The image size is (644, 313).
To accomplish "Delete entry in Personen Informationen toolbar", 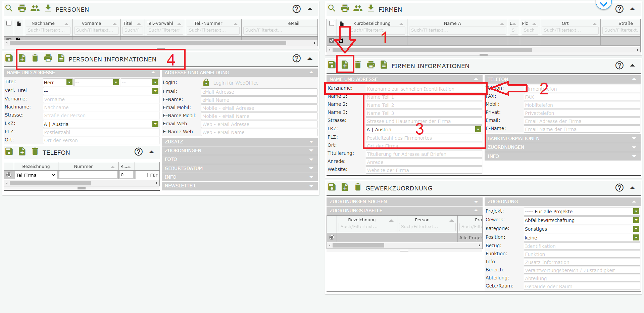I will (35, 58).
